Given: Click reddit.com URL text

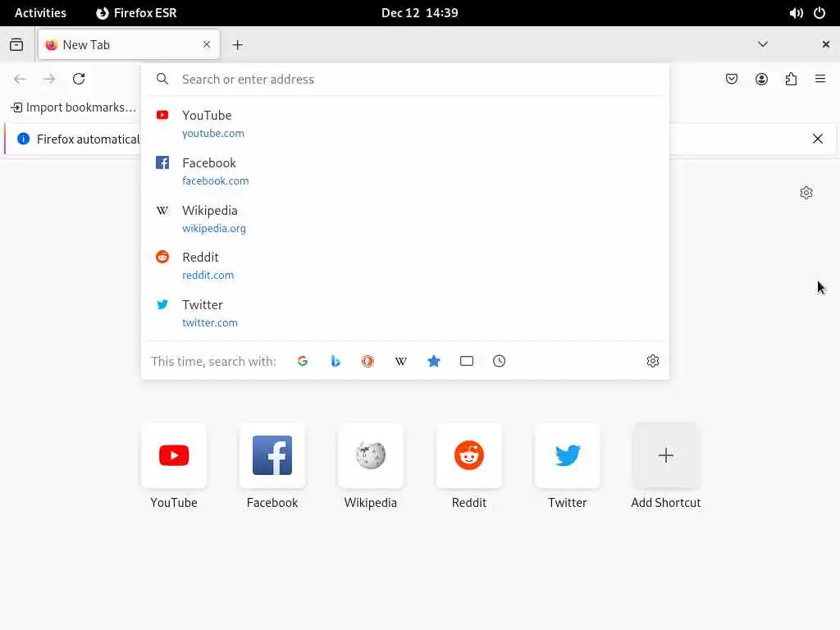Looking at the screenshot, I should point(208,276).
